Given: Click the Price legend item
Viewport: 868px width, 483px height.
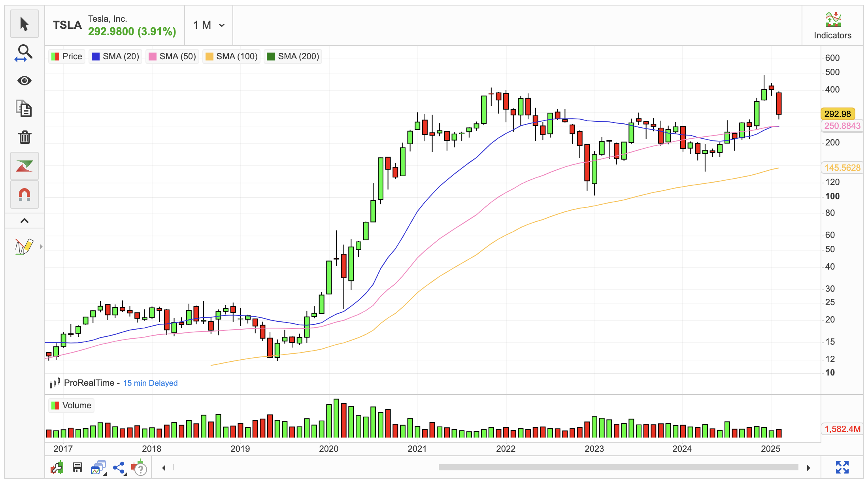Looking at the screenshot, I should pos(67,57).
